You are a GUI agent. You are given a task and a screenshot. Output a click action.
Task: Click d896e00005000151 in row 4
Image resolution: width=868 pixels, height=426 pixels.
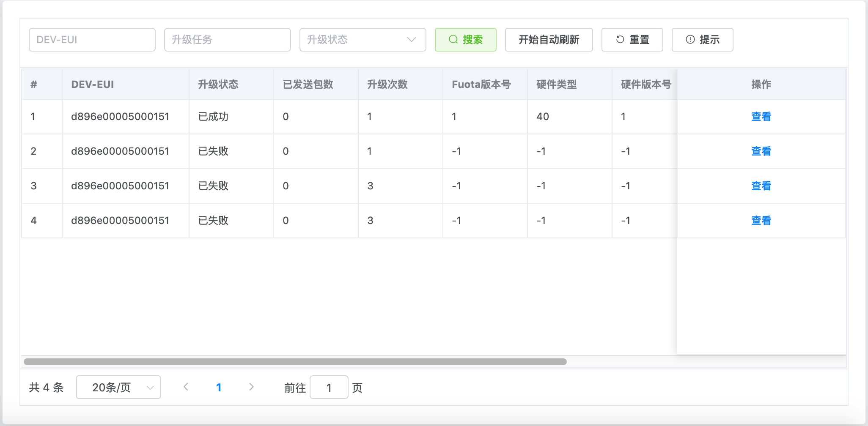120,221
